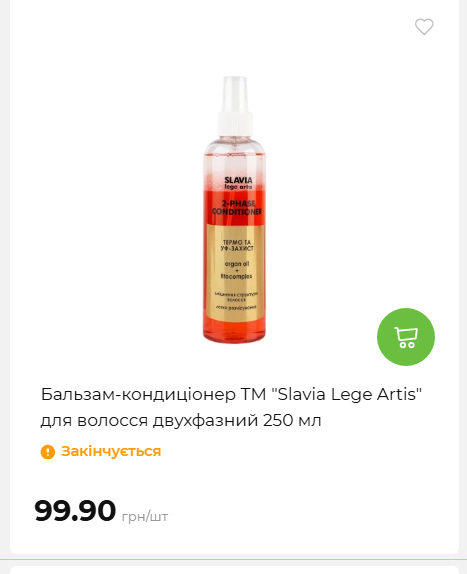Screen dimensions: 467x574
Task: Click the 99.90 price value
Action: (75, 510)
